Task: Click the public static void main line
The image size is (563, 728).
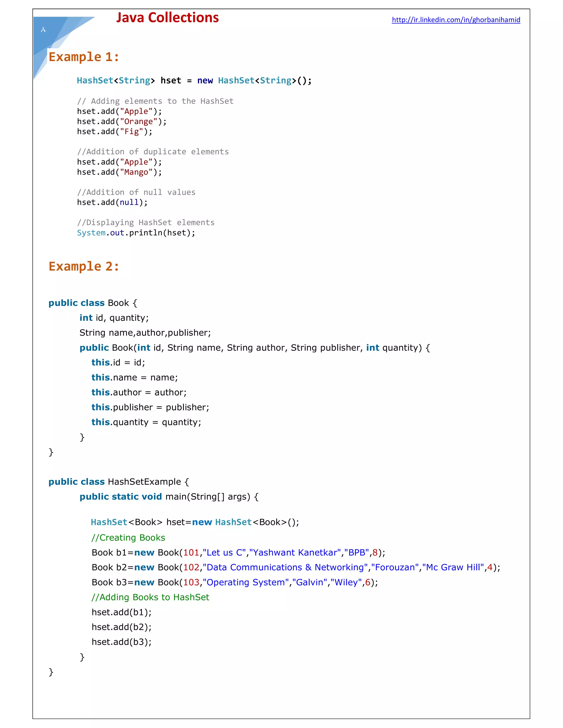Action: (x=169, y=497)
